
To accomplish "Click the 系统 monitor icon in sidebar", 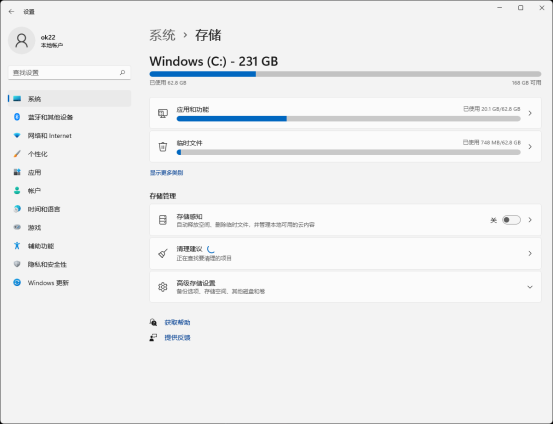I will (17, 99).
